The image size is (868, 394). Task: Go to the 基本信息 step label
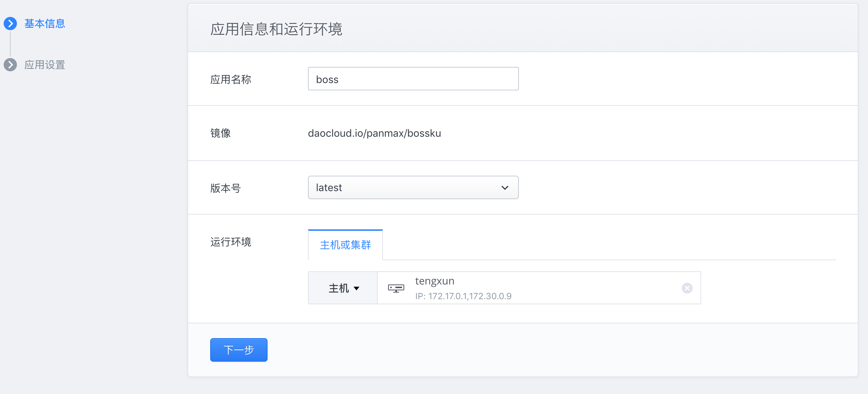tap(44, 24)
